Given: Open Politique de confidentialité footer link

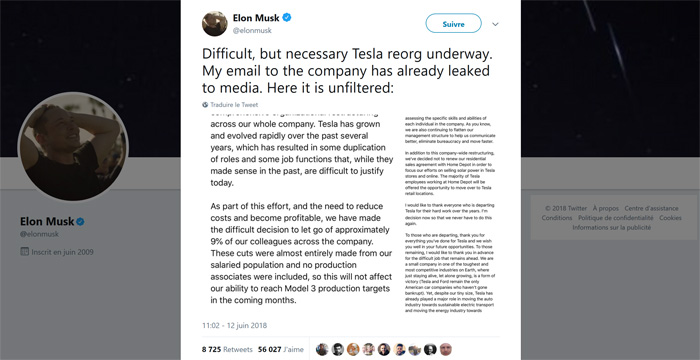Looking at the screenshot, I should (x=616, y=218).
